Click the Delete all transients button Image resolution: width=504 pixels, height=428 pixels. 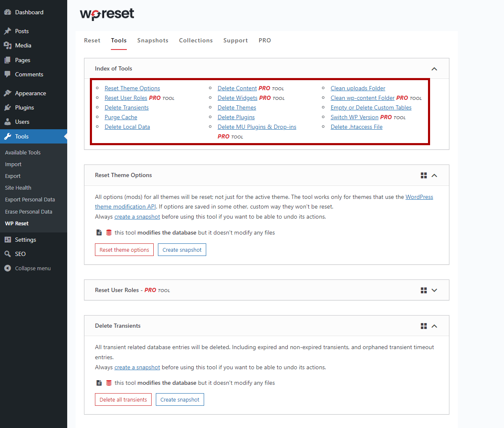[x=123, y=399]
